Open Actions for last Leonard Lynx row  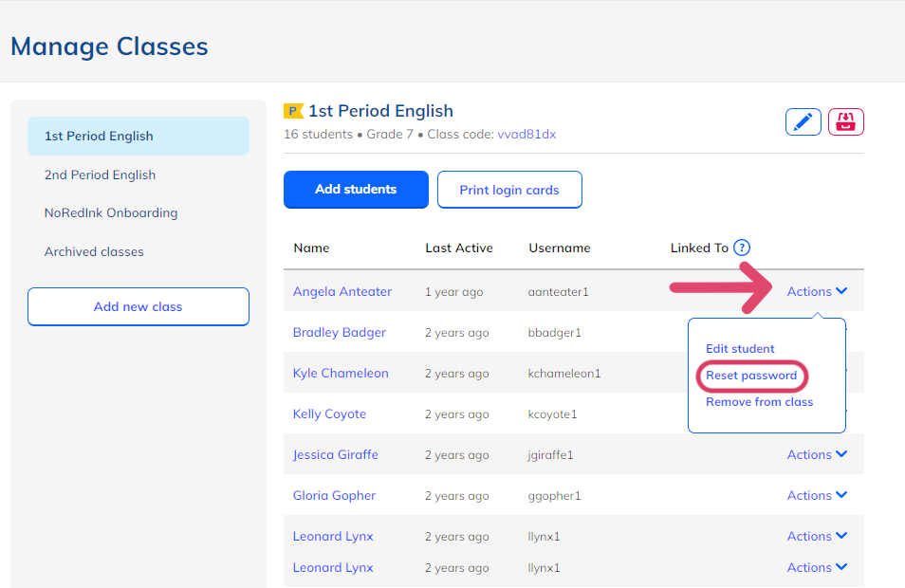pos(817,567)
